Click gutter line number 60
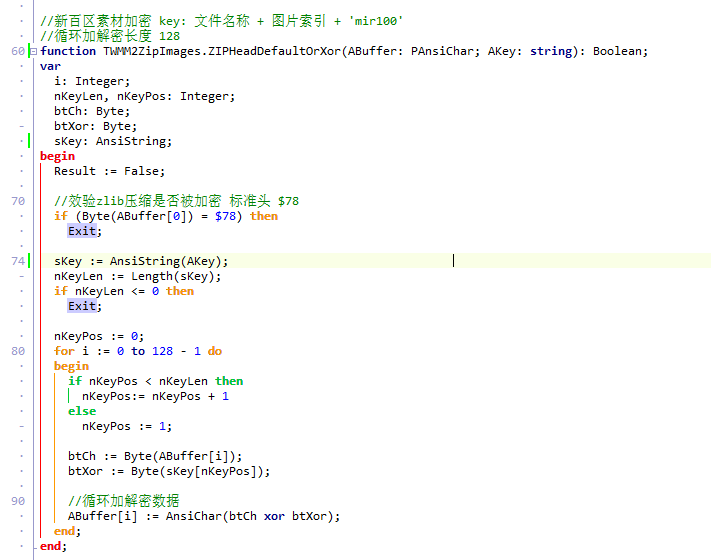 point(18,51)
